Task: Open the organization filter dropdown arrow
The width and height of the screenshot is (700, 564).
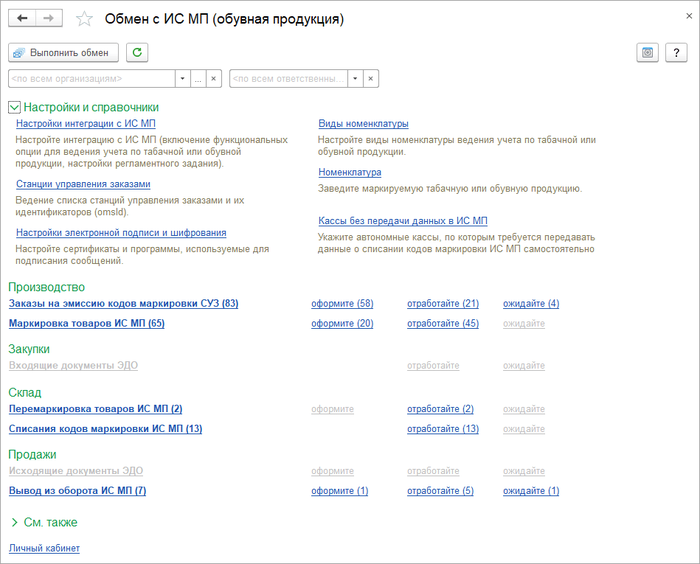Action: pyautogui.click(x=182, y=78)
